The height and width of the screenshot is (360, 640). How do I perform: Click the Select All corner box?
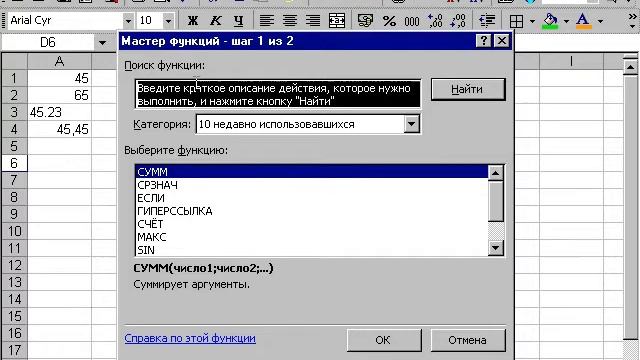[15, 61]
